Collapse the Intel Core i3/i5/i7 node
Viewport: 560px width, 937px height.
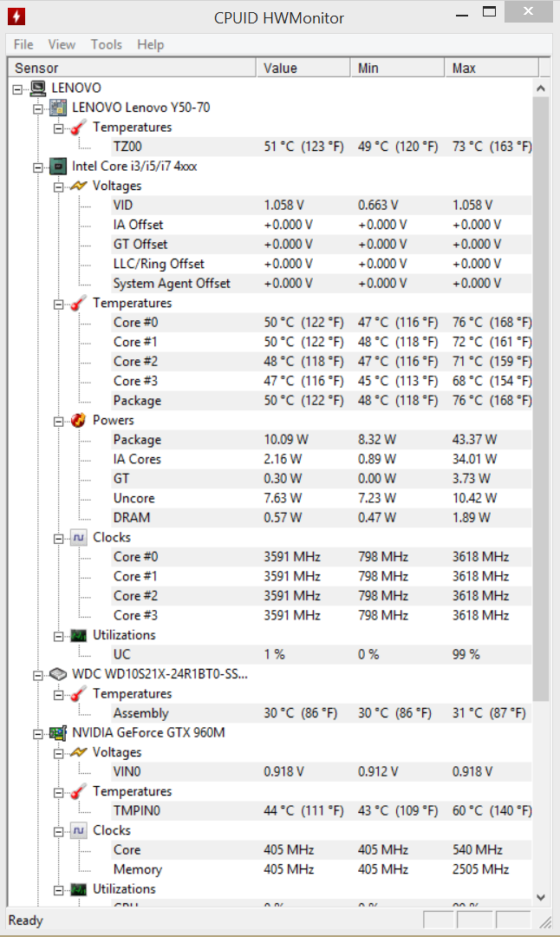(x=38, y=167)
